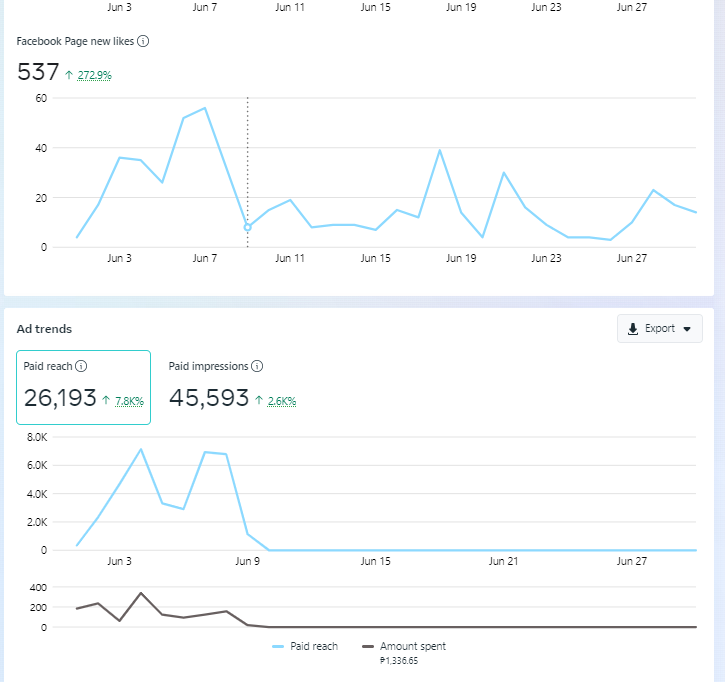Click green up arrow beside 272.9%

pos(69,75)
